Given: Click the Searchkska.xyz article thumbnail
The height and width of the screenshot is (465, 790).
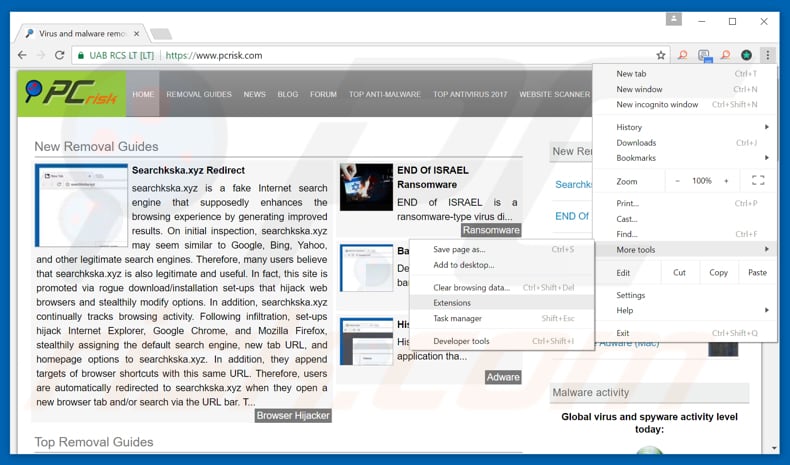Looking at the screenshot, I should 81,205.
